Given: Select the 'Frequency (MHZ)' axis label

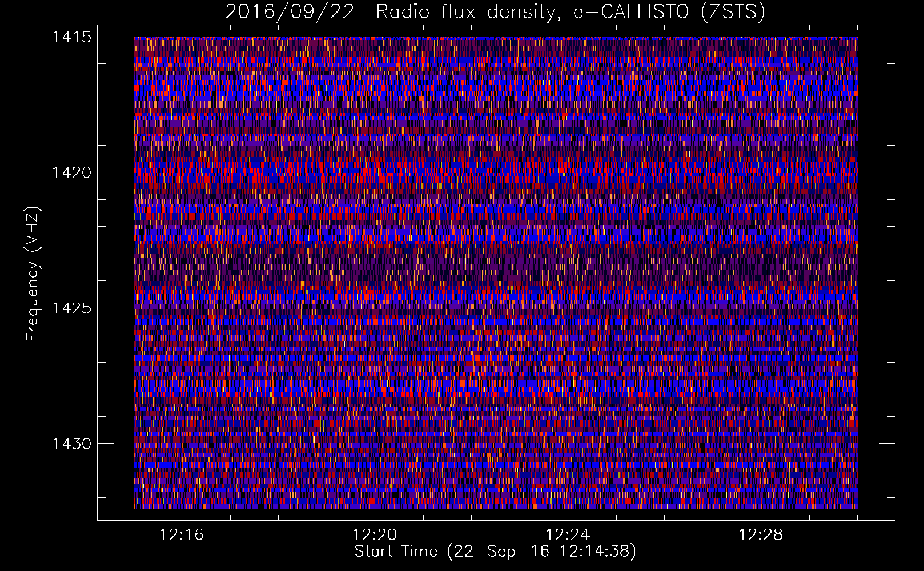Looking at the screenshot, I should [33, 274].
